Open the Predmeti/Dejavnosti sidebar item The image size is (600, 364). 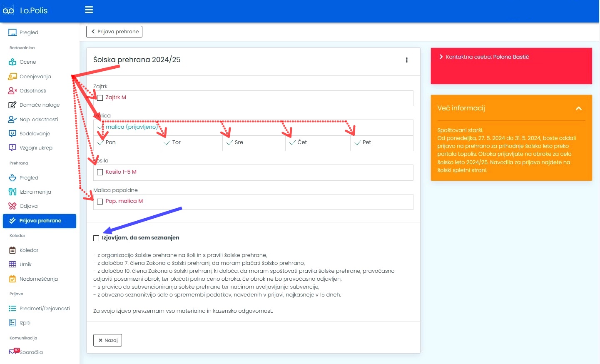[x=45, y=309]
